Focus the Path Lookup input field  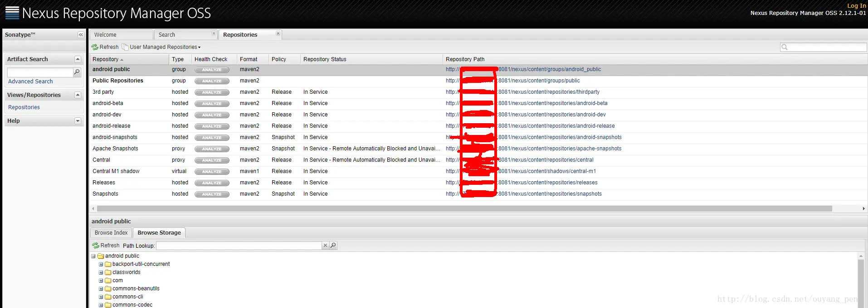click(239, 245)
